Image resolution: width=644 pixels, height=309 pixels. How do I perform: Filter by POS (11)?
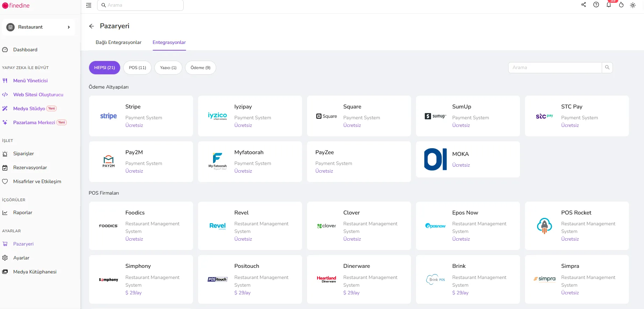[137, 68]
